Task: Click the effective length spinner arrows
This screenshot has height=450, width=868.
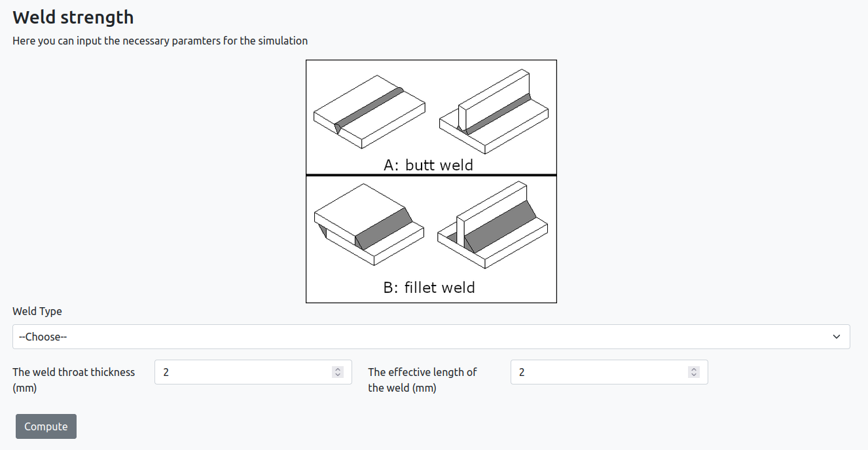Action: click(694, 372)
